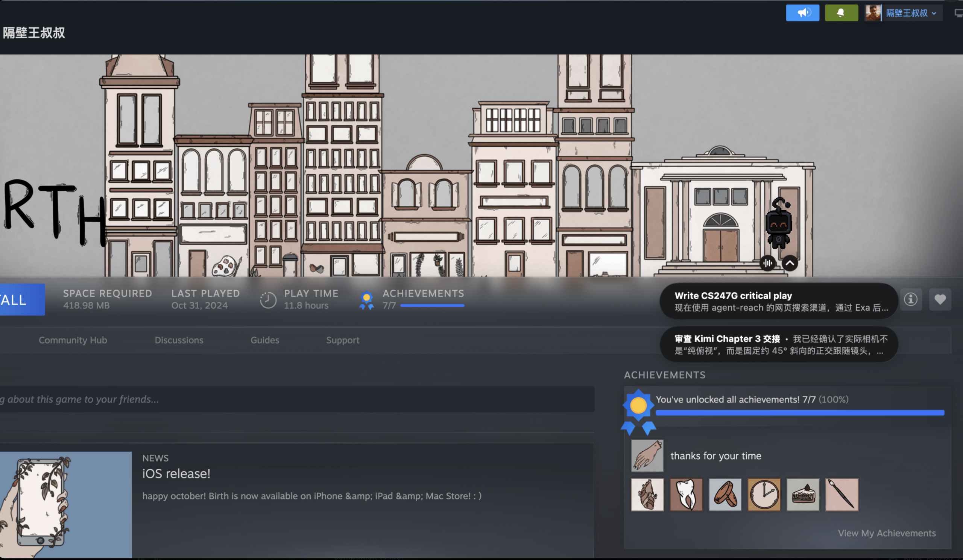This screenshot has width=963, height=560.
Task: Click the display icon at top right edge
Action: 959,14
